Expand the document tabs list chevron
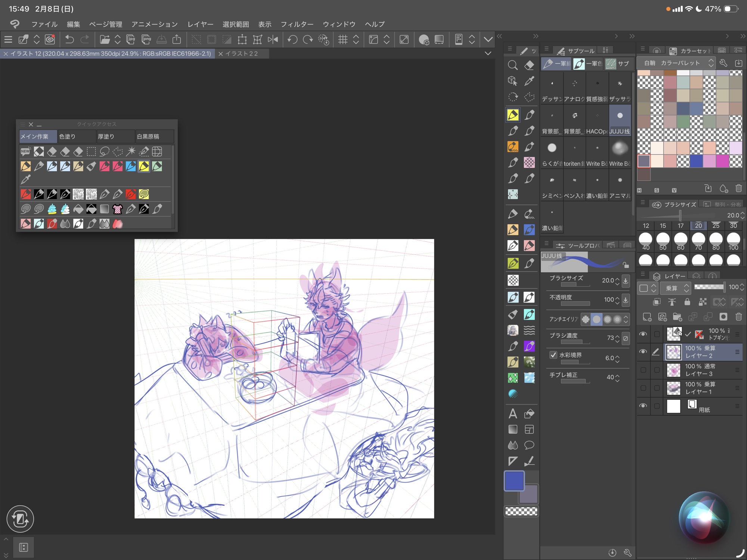This screenshot has width=747, height=560. [488, 53]
